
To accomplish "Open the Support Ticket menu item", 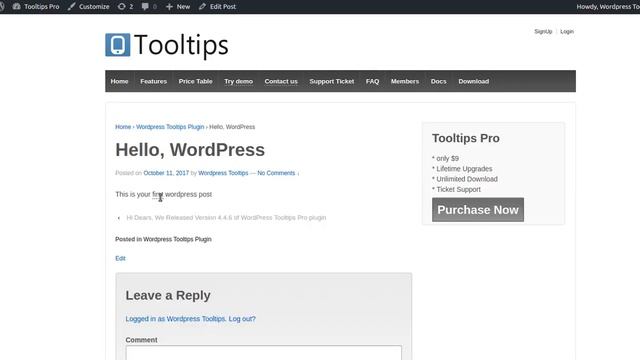I will click(x=331, y=81).
